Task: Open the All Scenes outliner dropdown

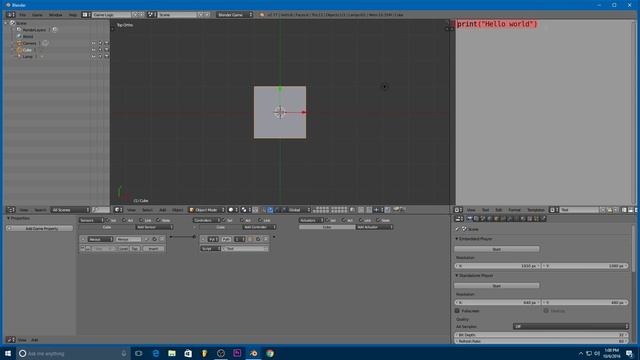Action: pos(70,210)
